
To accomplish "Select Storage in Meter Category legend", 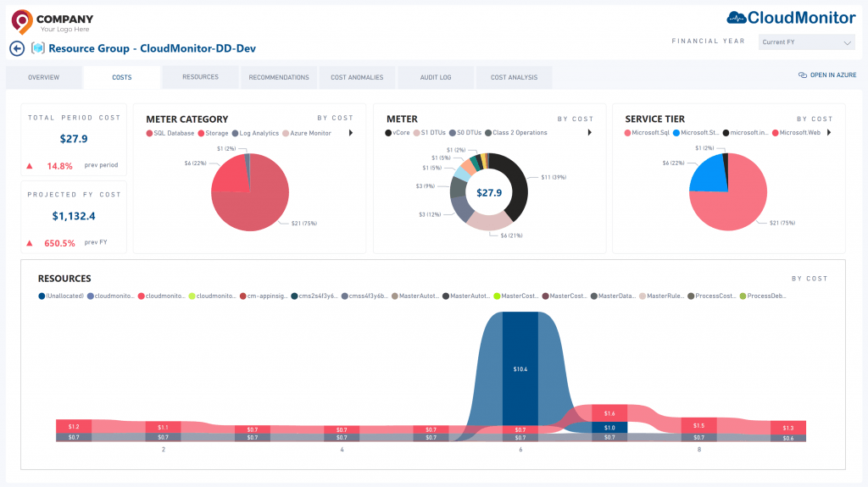I will pyautogui.click(x=213, y=133).
